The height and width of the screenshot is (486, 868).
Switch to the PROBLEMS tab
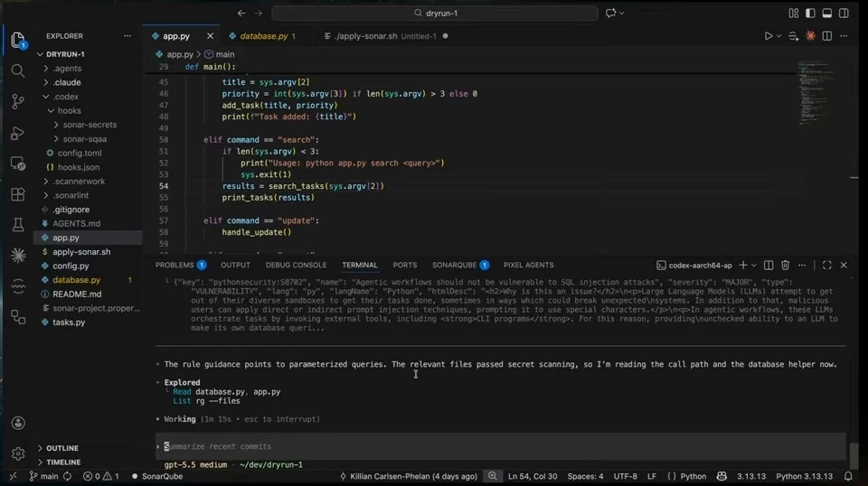tap(181, 266)
